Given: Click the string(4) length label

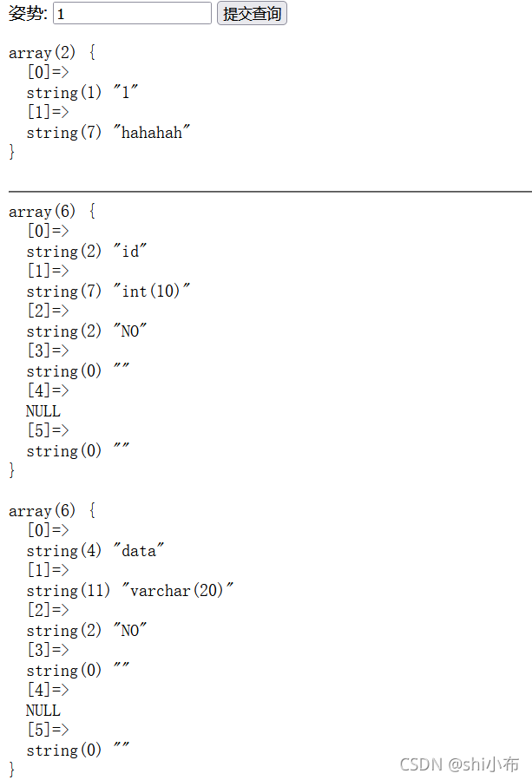Looking at the screenshot, I should click(x=63, y=550).
